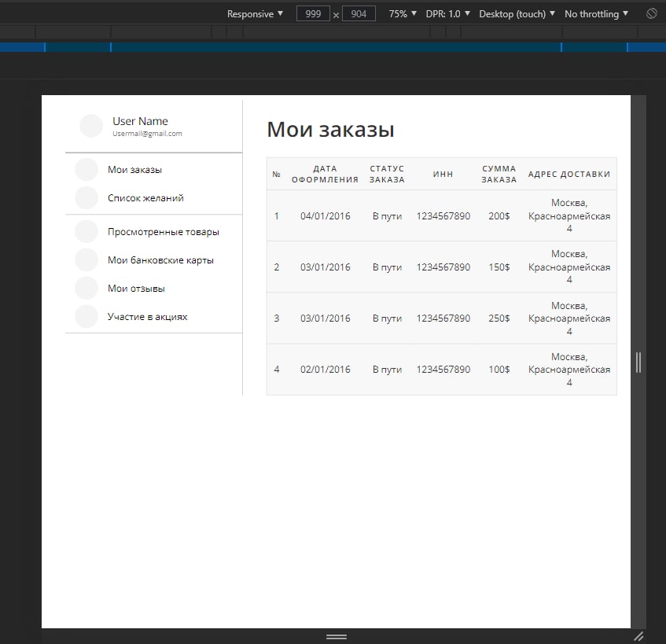The image size is (666, 644).
Task: Click the № column header
Action: click(x=277, y=174)
